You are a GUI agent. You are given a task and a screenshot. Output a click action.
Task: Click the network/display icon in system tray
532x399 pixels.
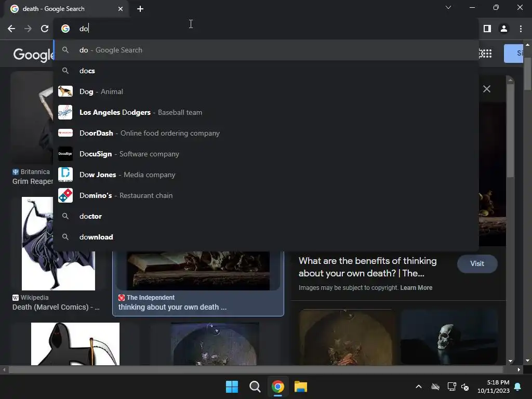pyautogui.click(x=451, y=387)
